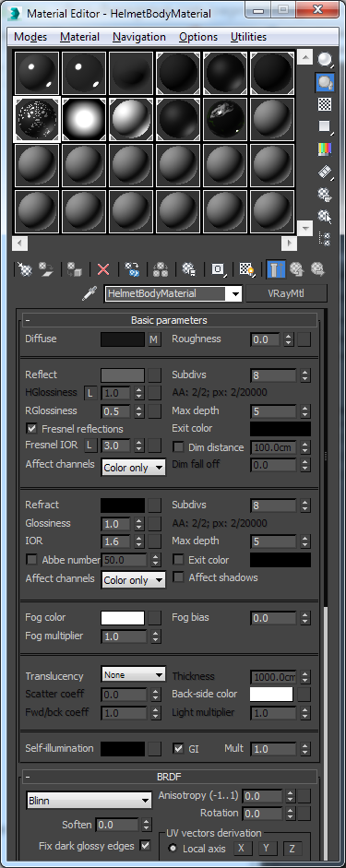Open the Modes menu
Screen dimensions: 346x868
point(30,37)
